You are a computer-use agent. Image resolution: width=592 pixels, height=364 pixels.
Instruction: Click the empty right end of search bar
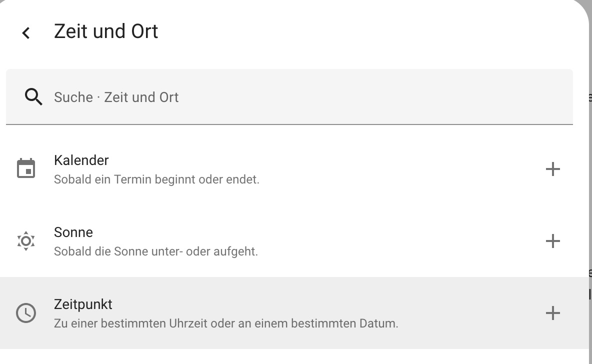[450, 97]
